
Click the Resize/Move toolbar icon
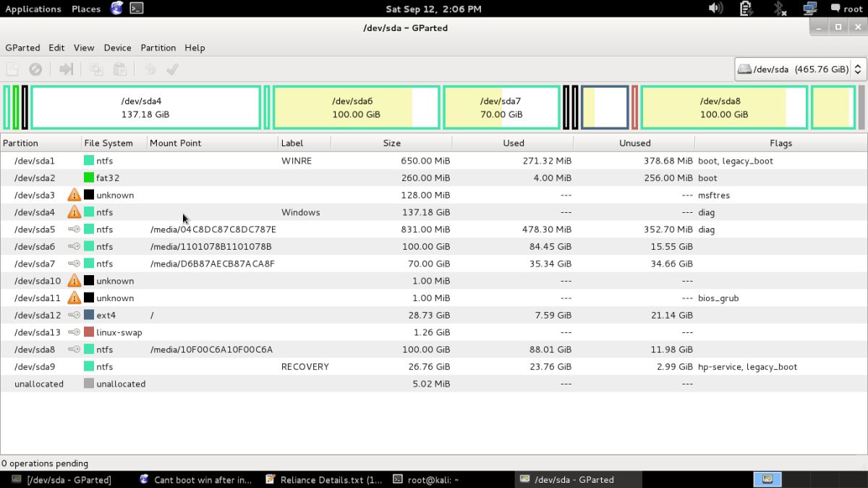coord(67,70)
